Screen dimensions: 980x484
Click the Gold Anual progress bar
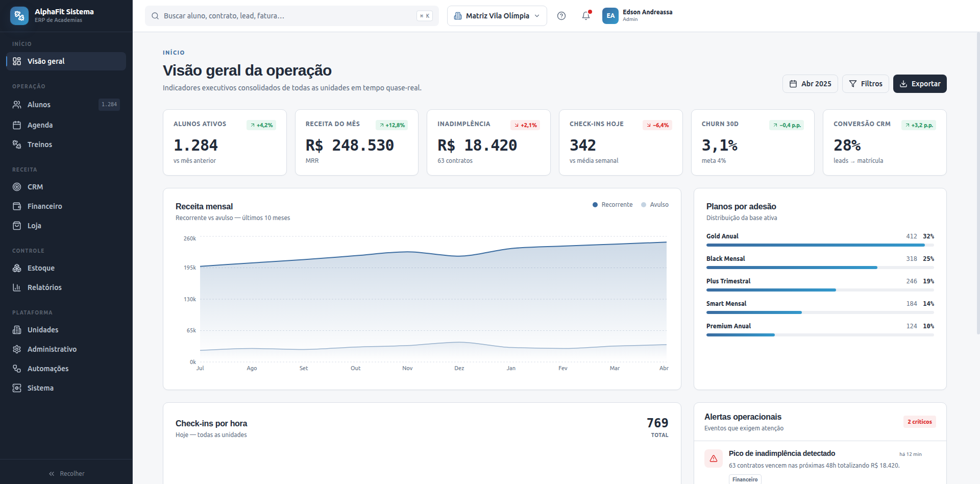[820, 245]
